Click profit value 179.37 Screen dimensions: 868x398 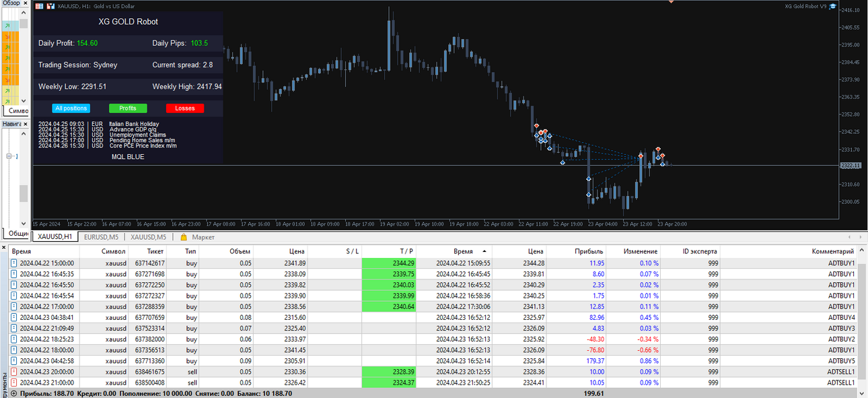pos(592,361)
